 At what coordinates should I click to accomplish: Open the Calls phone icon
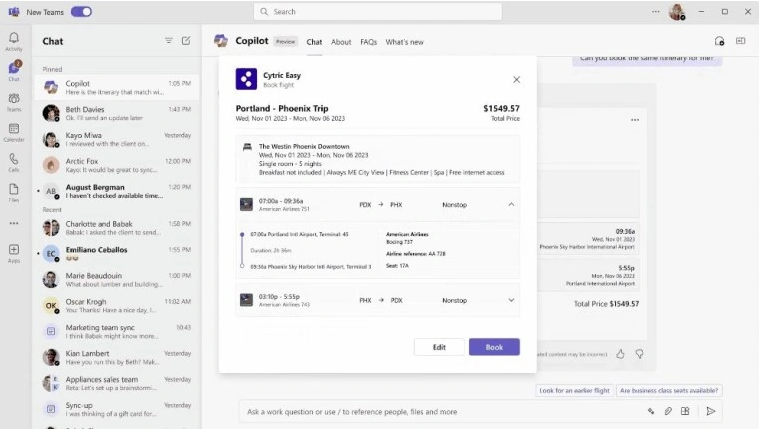[x=14, y=159]
